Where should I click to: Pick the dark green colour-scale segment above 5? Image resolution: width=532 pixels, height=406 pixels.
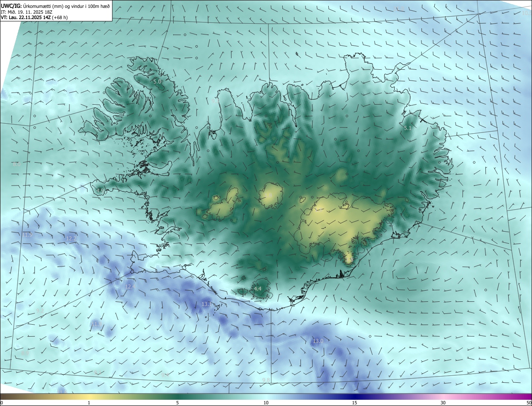click(x=177, y=396)
